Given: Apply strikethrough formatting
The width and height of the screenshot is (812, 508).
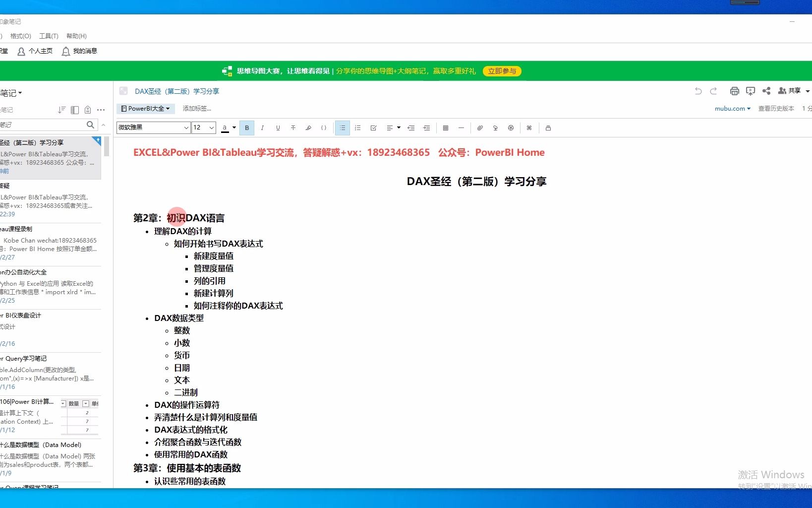Looking at the screenshot, I should coord(293,128).
